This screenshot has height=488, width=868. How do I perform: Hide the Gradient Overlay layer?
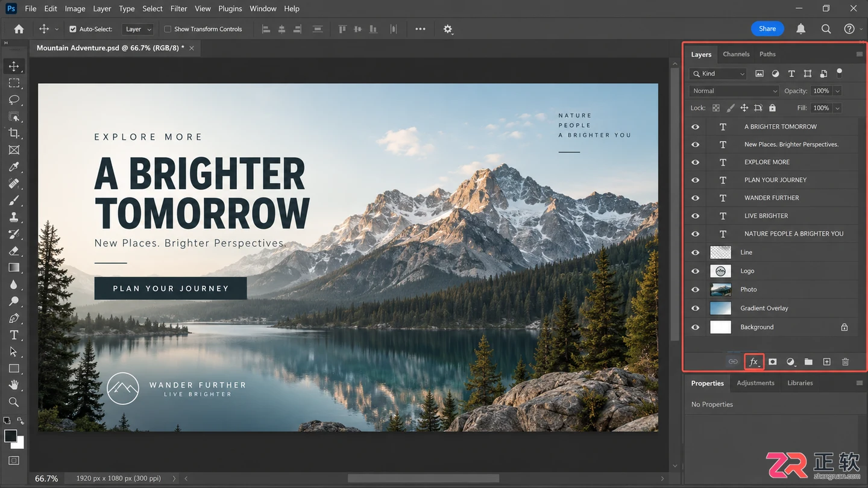coord(695,308)
